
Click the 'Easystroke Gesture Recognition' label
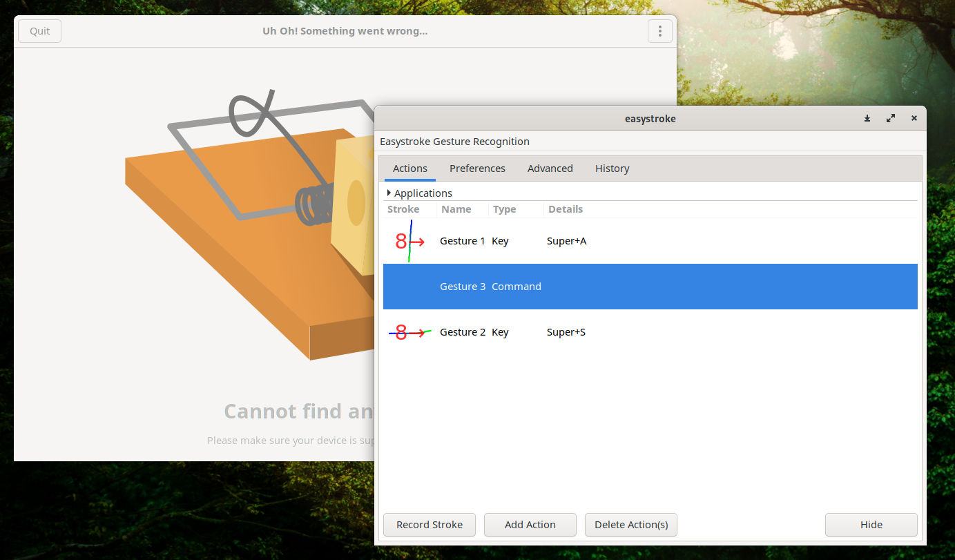[x=454, y=142]
